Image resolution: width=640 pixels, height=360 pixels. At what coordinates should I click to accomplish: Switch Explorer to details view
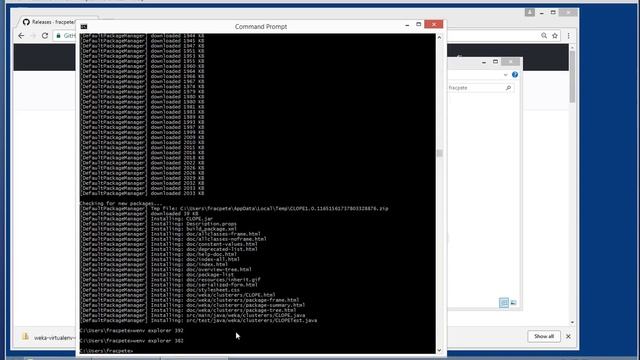point(504,302)
